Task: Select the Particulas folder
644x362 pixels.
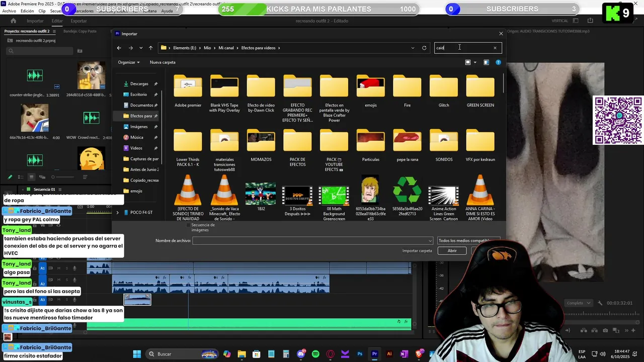Action: click(x=370, y=145)
